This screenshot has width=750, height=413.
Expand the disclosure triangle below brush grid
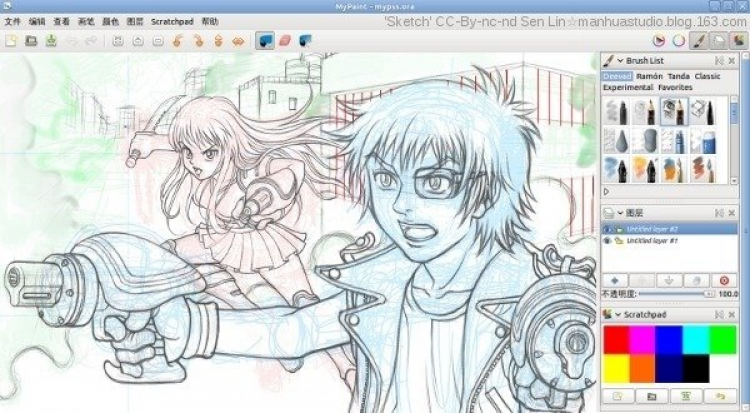(606, 191)
